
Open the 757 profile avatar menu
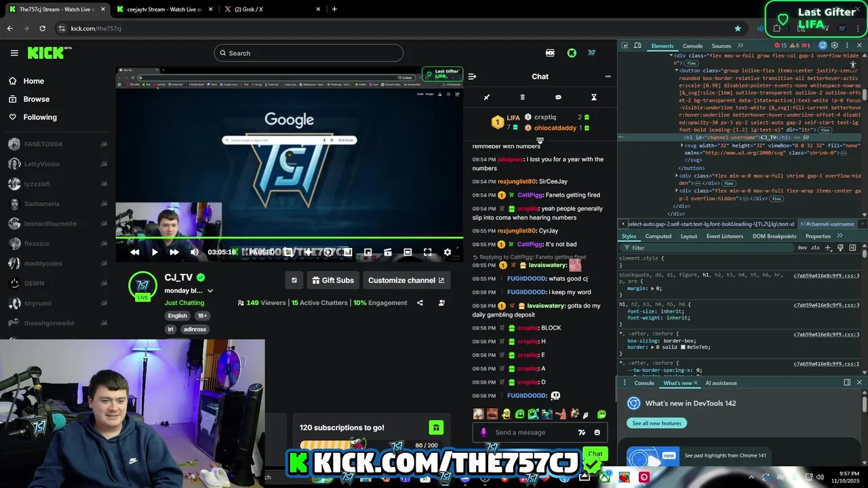(x=592, y=53)
